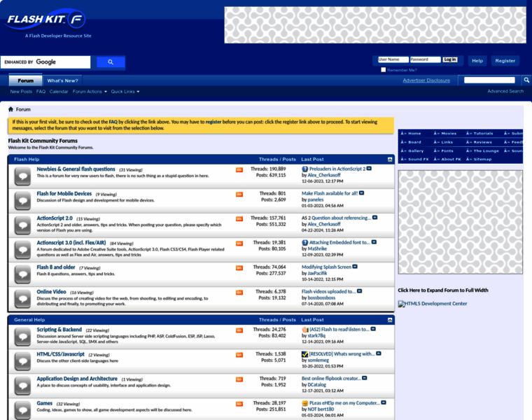Viewport: 532px width, 420px height.
Task: Open the Calendar menu item
Action: (x=59, y=92)
